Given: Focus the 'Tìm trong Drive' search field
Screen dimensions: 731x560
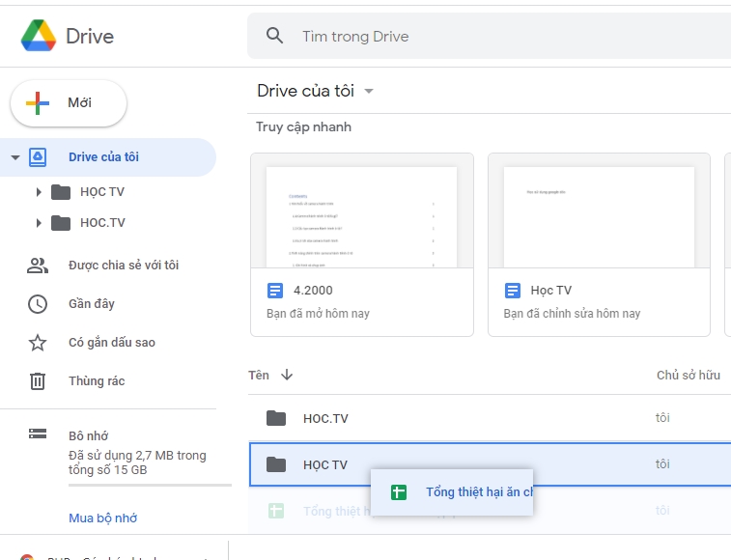Looking at the screenshot, I should pos(489,36).
